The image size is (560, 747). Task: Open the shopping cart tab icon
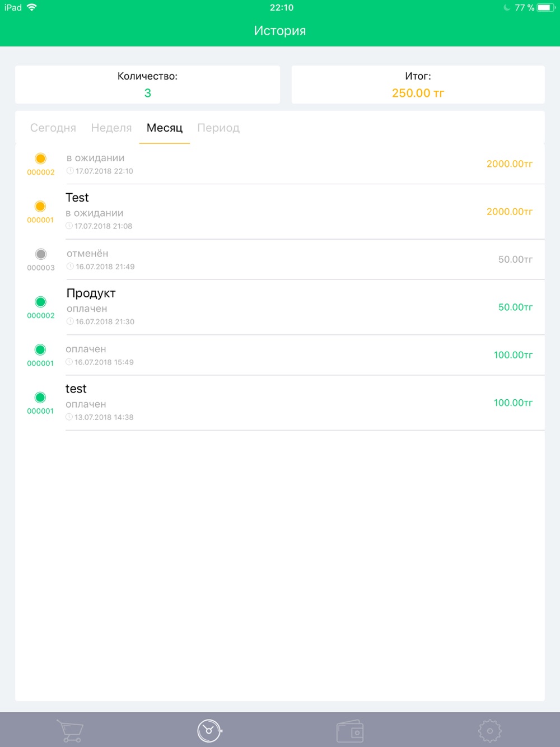(x=70, y=731)
